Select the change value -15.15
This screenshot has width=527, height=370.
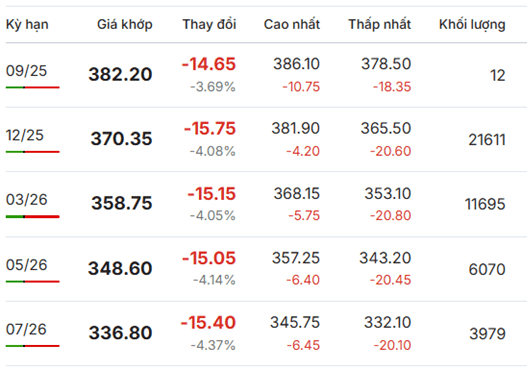tap(211, 194)
